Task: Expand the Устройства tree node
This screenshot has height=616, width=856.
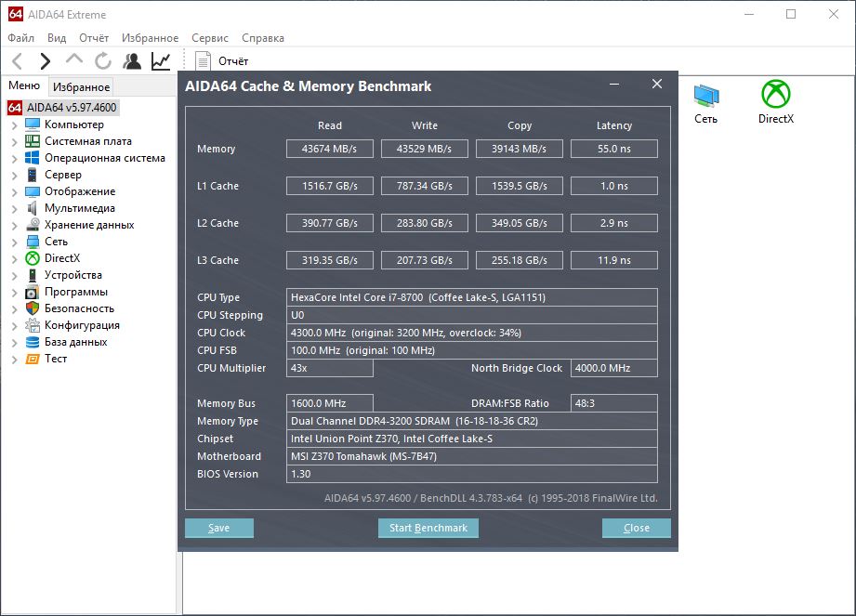Action: (15, 276)
